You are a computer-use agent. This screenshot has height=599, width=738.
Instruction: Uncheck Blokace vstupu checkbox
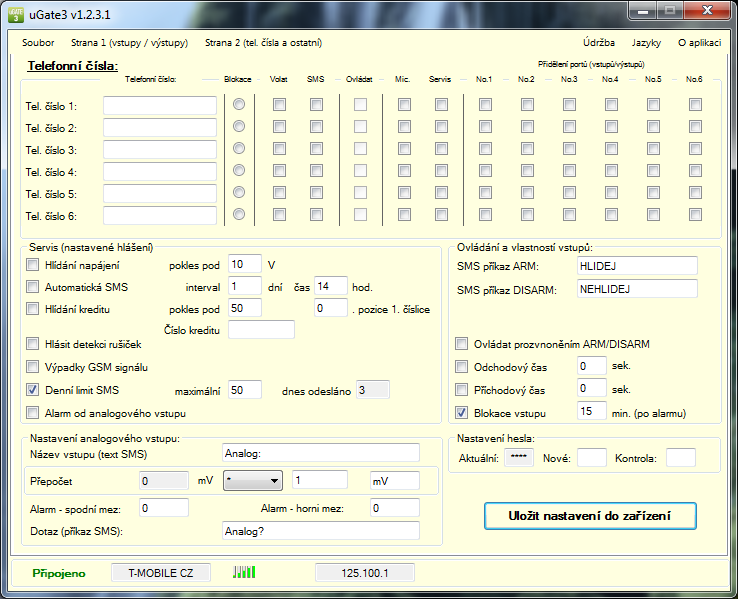[x=462, y=413]
